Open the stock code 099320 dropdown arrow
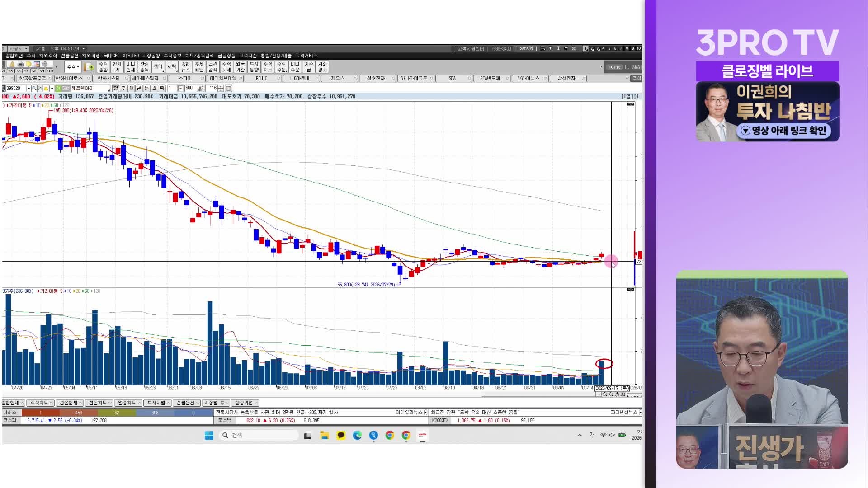Viewport: 868px width, 488px height. click(28, 88)
